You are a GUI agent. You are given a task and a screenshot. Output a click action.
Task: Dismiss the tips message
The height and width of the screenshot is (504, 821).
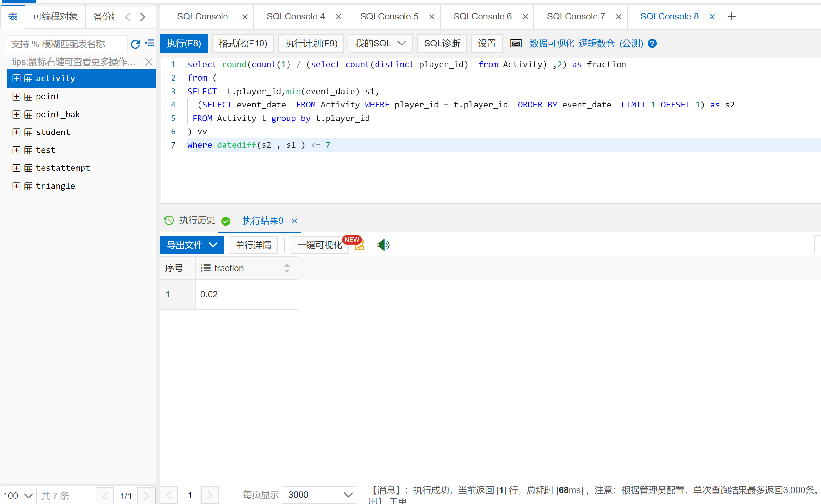(x=149, y=62)
